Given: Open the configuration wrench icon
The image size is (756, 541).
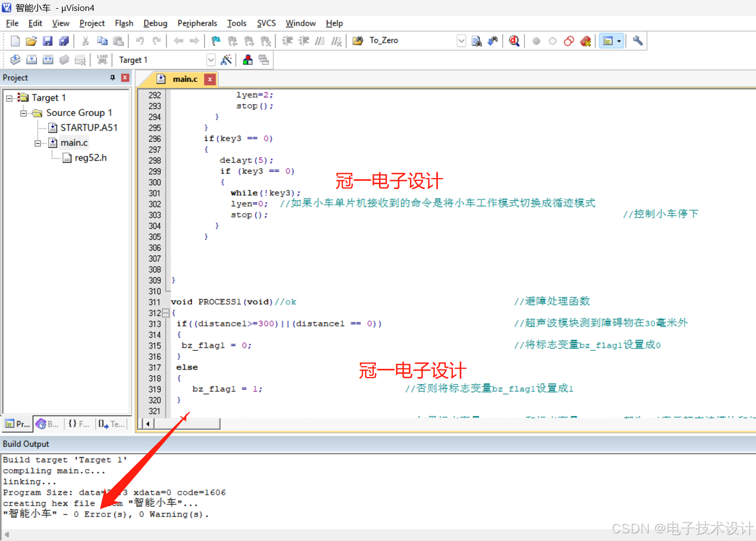Looking at the screenshot, I should tap(638, 41).
